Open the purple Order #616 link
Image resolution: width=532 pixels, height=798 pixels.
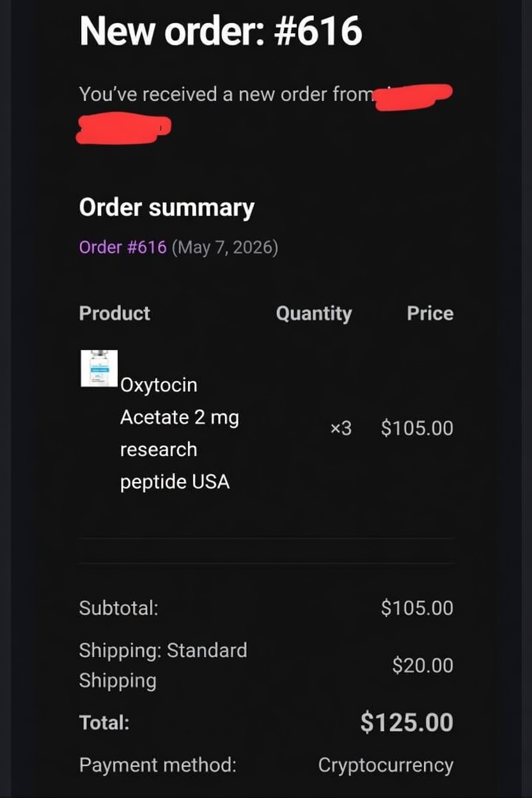123,247
